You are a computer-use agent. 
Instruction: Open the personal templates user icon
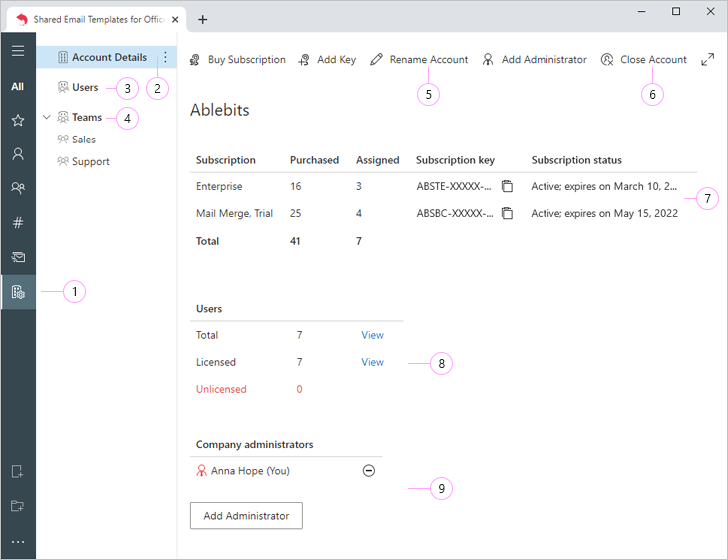(18, 154)
